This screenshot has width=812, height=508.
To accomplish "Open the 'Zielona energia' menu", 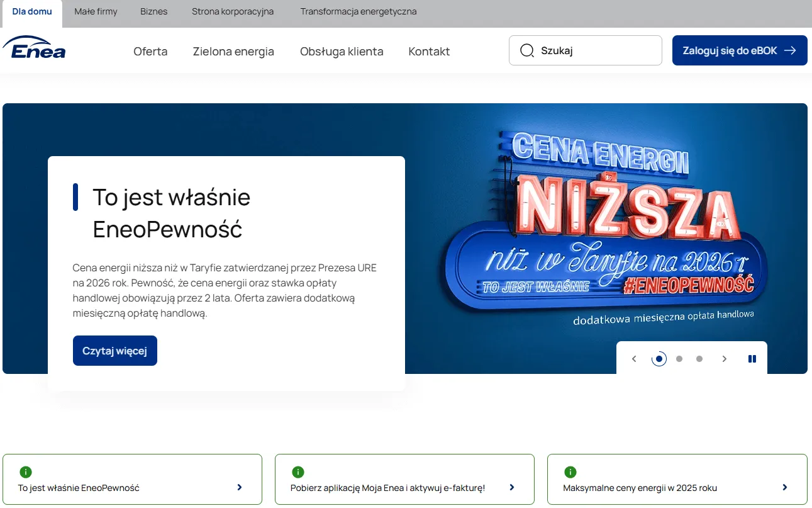I will click(x=233, y=52).
